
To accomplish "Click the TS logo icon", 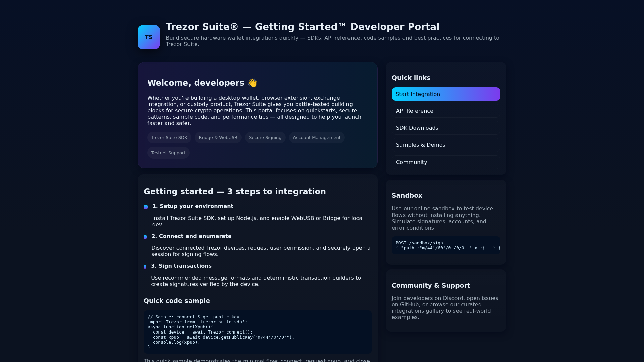I will click(x=149, y=37).
